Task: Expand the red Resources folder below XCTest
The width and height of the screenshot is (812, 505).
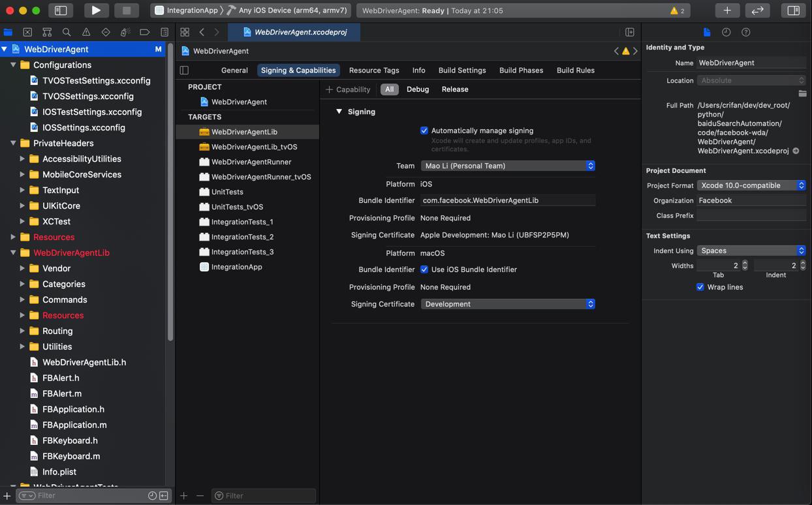Action: point(13,237)
